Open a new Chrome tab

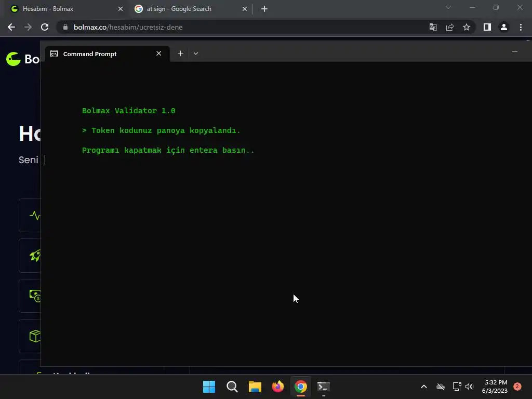point(264,9)
